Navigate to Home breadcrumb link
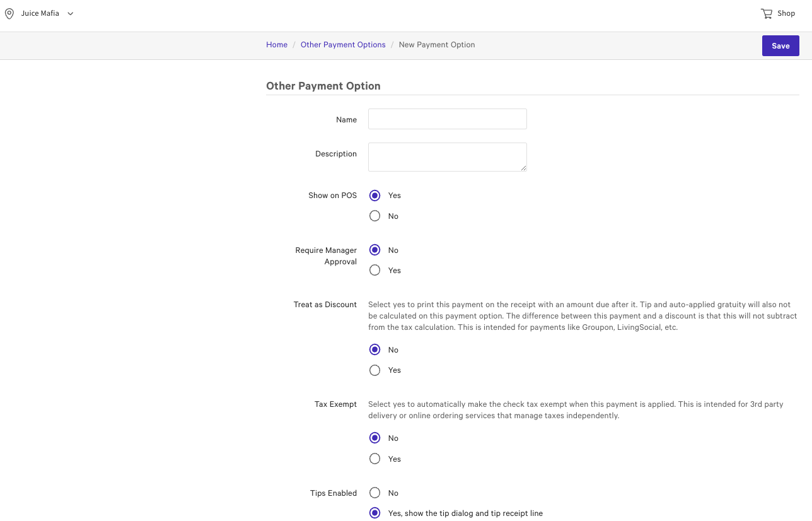The height and width of the screenshot is (521, 812). coord(277,45)
